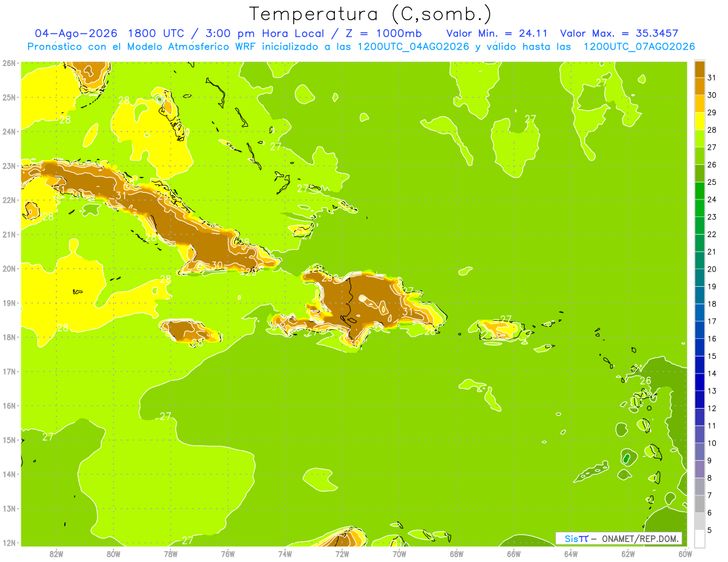Select the '1200UTC_07AGO2026' valid-until time
This screenshot has width=728, height=562.
[639, 47]
